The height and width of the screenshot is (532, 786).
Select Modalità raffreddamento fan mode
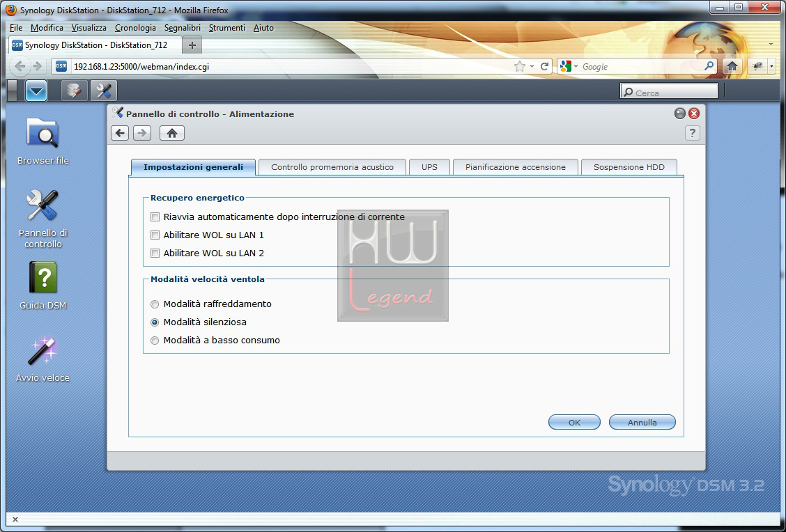pyautogui.click(x=155, y=304)
